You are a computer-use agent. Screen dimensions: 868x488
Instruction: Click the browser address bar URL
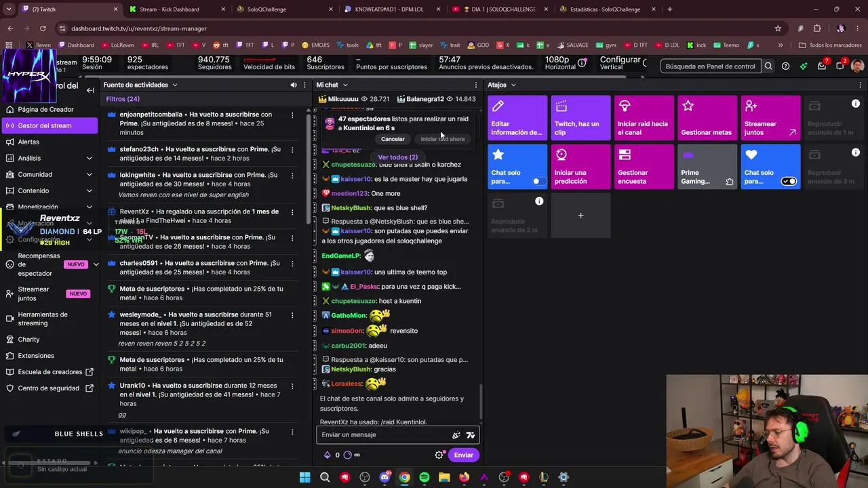pyautogui.click(x=139, y=28)
